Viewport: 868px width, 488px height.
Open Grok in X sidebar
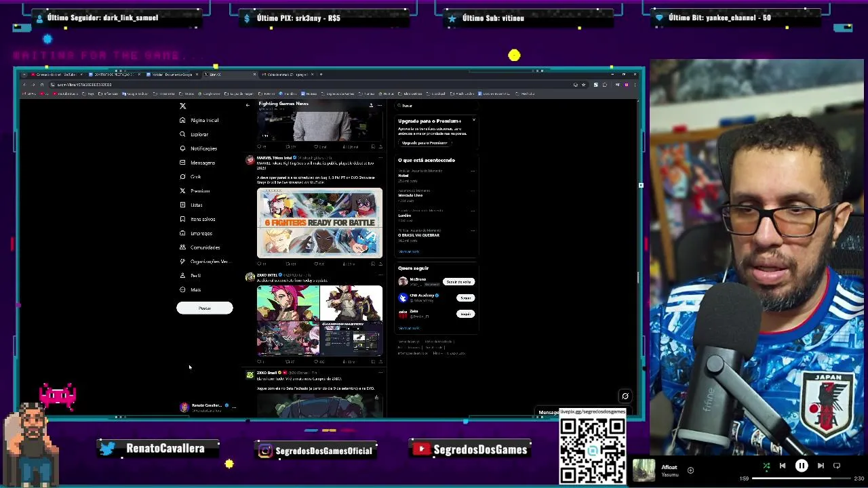click(190, 177)
